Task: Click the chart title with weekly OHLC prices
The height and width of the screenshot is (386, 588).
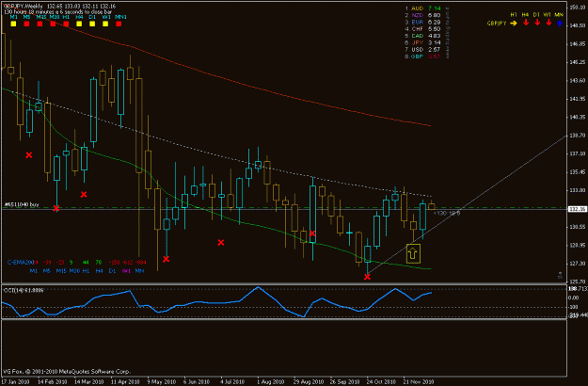Action: (x=59, y=7)
